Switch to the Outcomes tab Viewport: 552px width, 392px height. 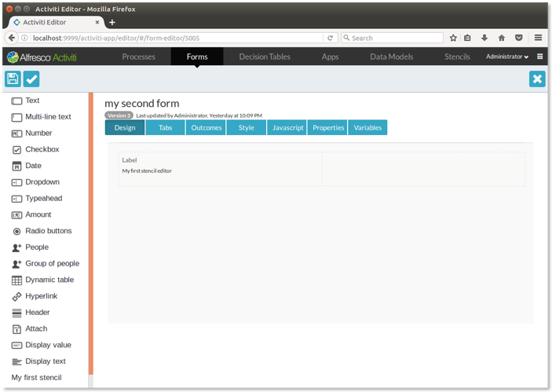point(207,127)
